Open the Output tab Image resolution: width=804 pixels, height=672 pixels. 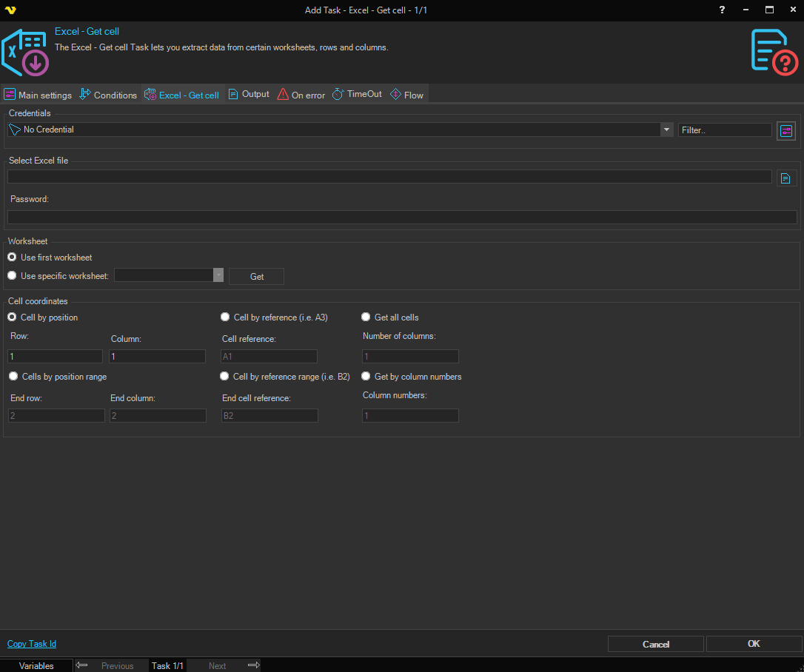click(x=249, y=94)
